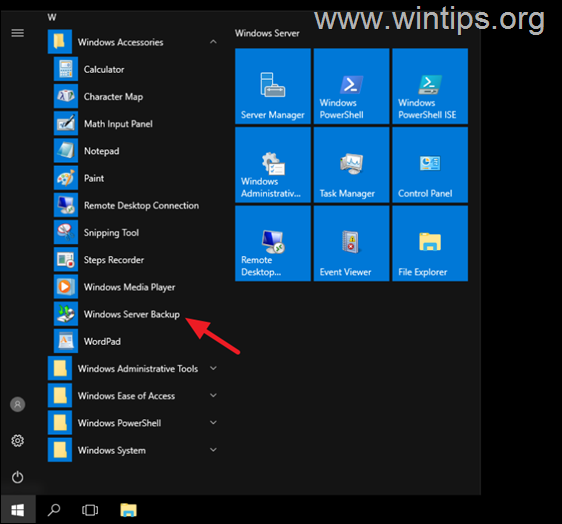Image resolution: width=562 pixels, height=524 pixels.
Task: Open the Windows PowerShell ISE tile
Action: coord(430,86)
